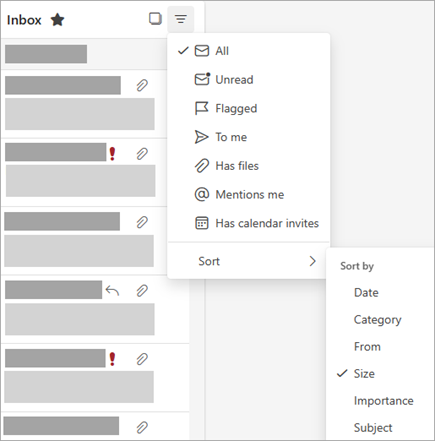Open the filter lines icon button
Viewport: 435px width, 441px height.
(181, 19)
